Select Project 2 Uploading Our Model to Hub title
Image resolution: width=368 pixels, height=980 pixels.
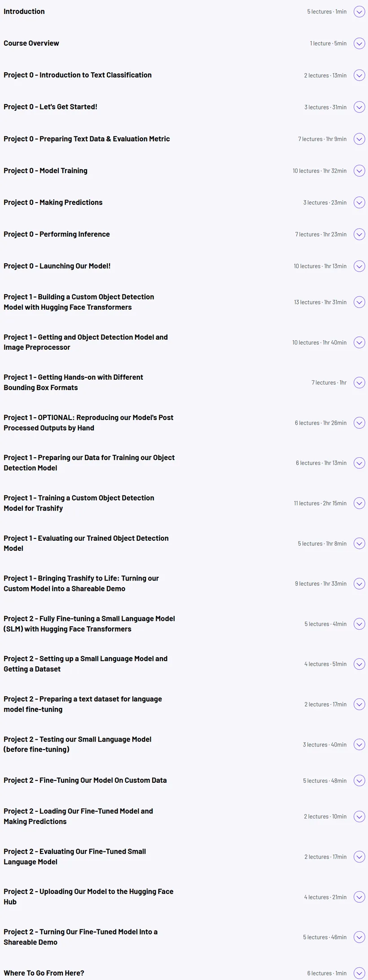(x=88, y=897)
